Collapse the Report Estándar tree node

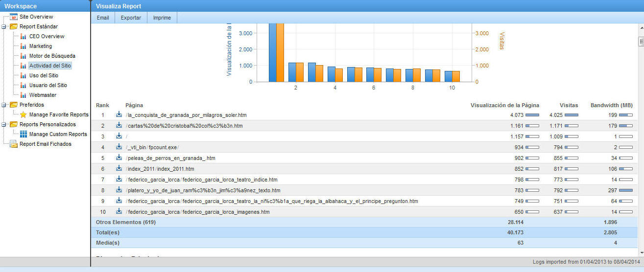click(x=4, y=27)
